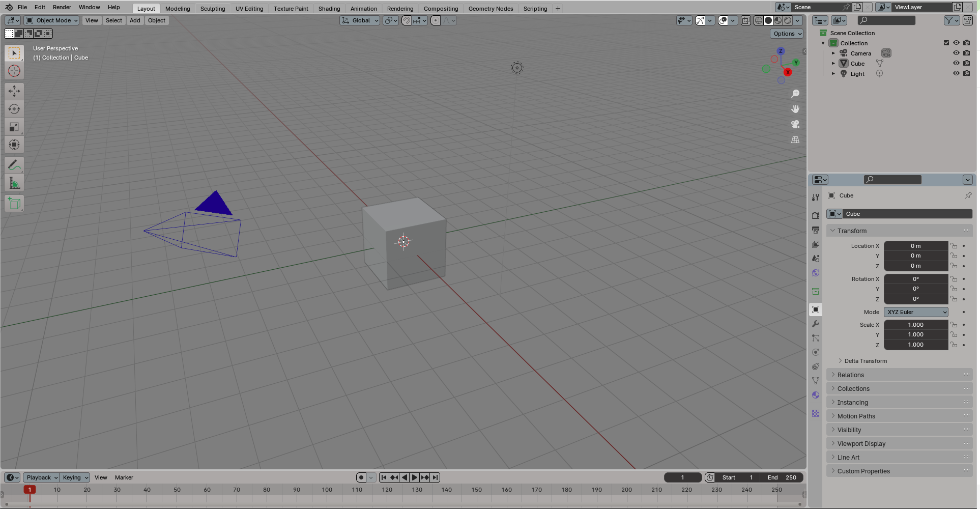Open the Object Mode dropdown
The width and height of the screenshot is (980, 509).
(x=51, y=20)
